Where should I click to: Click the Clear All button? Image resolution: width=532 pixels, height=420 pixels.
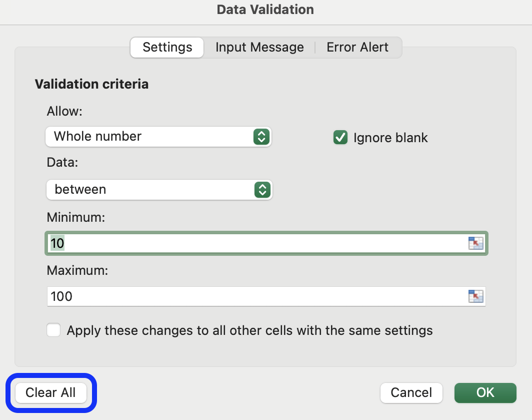[x=51, y=393]
